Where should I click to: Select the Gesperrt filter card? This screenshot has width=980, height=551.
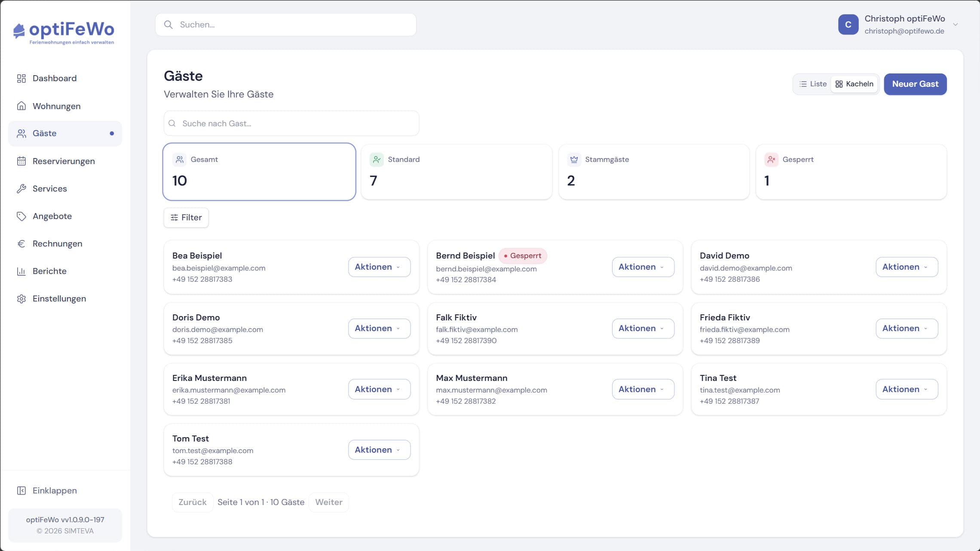click(851, 172)
